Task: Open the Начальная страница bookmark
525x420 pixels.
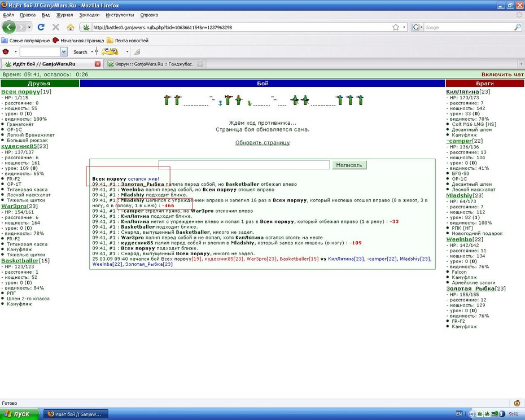Action: coord(78,41)
